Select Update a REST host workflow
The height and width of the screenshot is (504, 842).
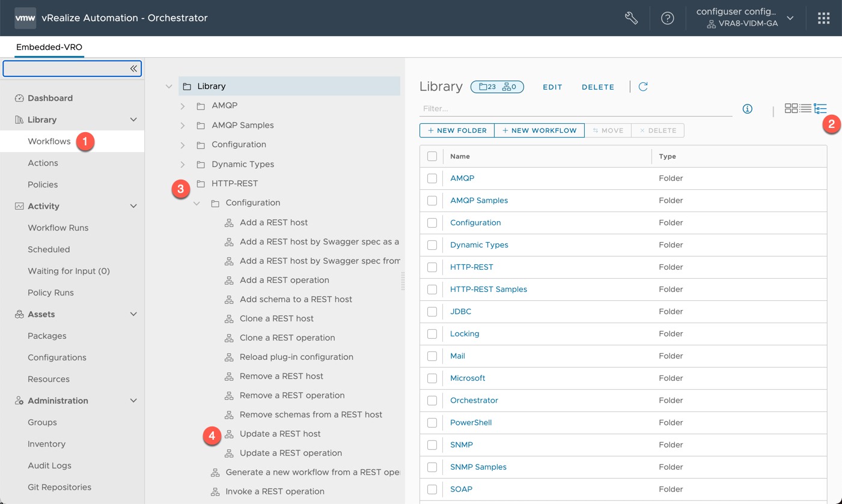[x=280, y=434]
